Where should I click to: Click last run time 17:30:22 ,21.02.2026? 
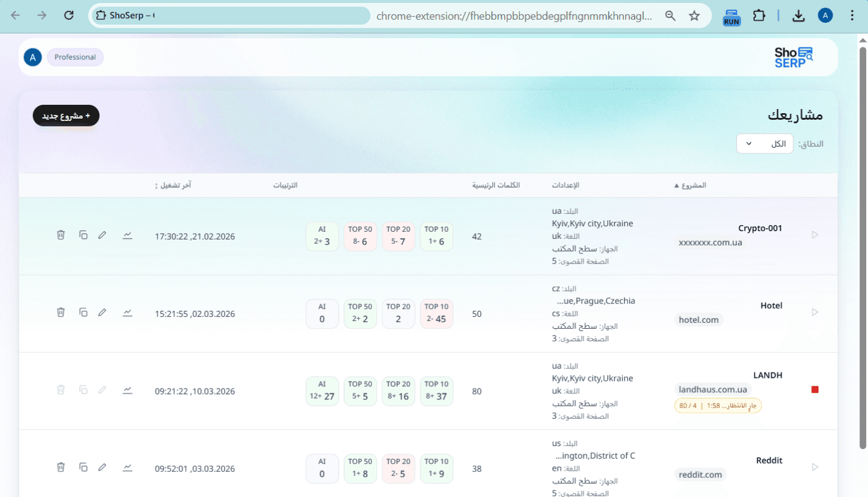195,237
